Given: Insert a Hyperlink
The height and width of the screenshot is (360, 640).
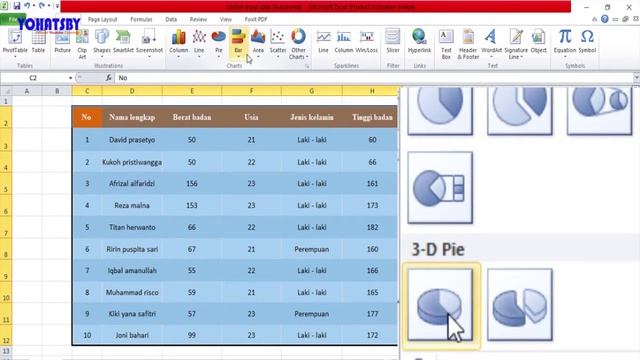Looking at the screenshot, I should point(420,42).
